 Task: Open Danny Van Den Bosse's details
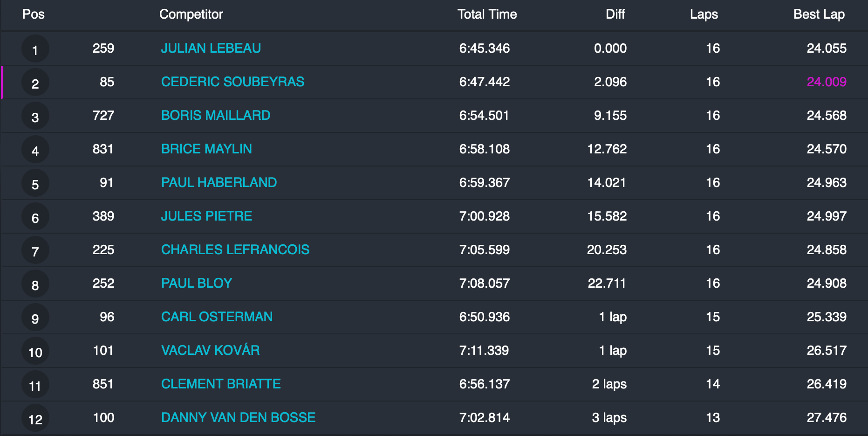[x=238, y=418]
